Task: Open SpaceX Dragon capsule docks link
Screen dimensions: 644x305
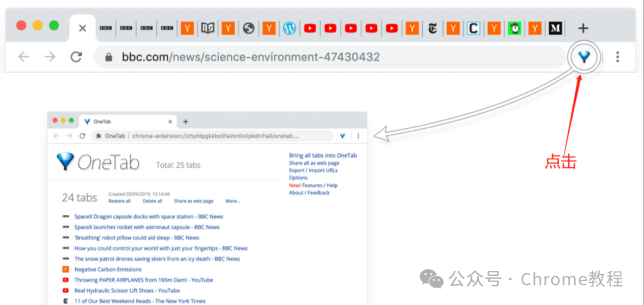Action: click(x=148, y=216)
